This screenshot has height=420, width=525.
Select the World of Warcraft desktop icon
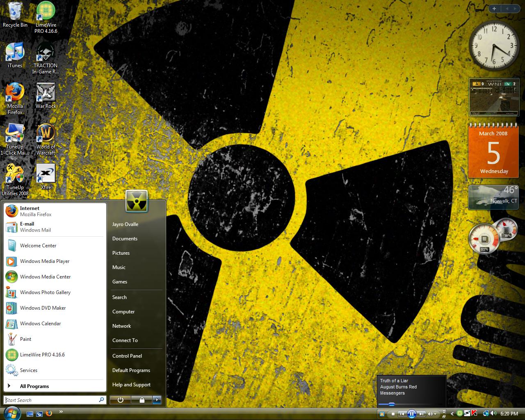[46, 139]
